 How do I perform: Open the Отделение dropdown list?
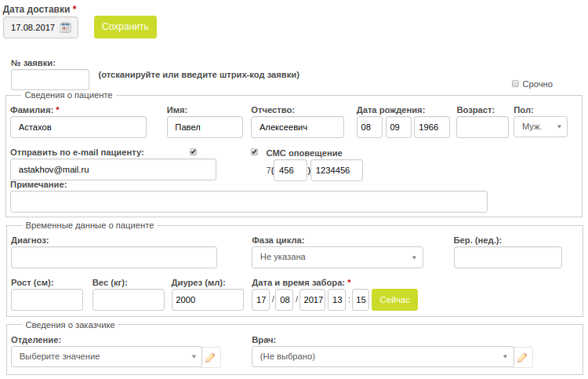click(x=107, y=356)
